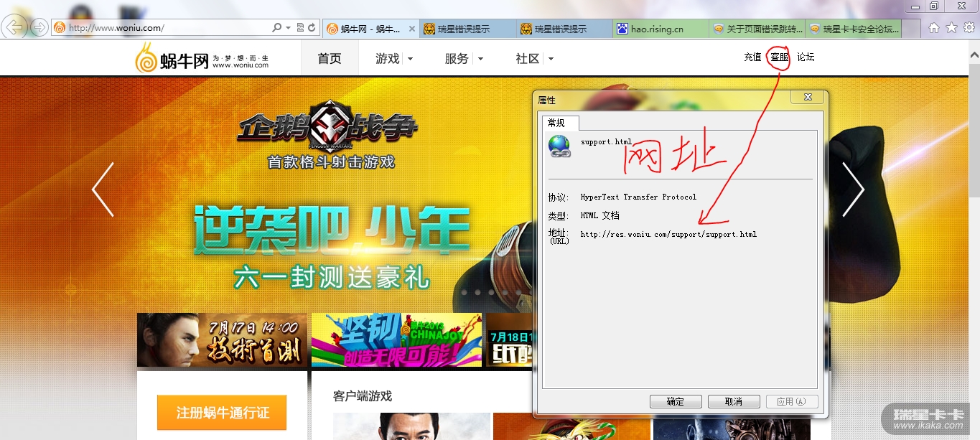
Task: Show previous banner with left carousel arrow
Action: click(x=103, y=189)
